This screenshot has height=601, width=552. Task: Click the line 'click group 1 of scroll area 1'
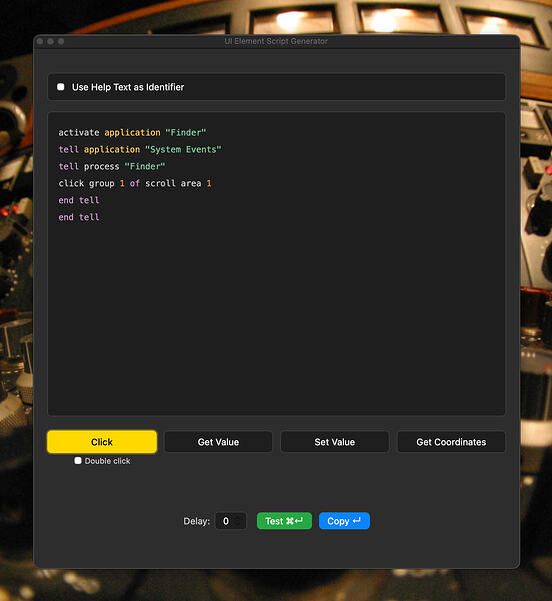pyautogui.click(x=135, y=183)
